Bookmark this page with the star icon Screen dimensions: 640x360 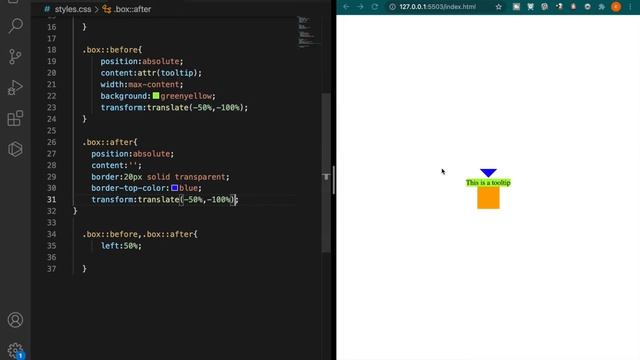tap(498, 7)
